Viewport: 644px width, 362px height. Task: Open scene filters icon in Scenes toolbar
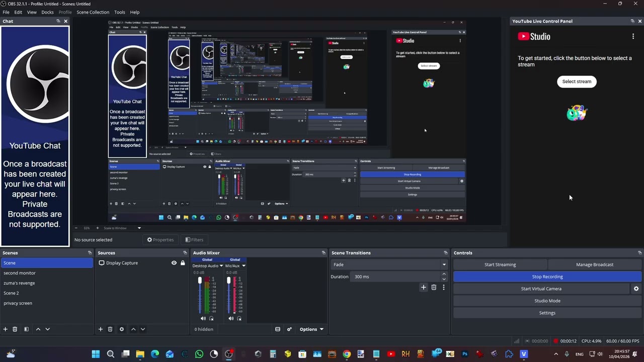[26, 329]
